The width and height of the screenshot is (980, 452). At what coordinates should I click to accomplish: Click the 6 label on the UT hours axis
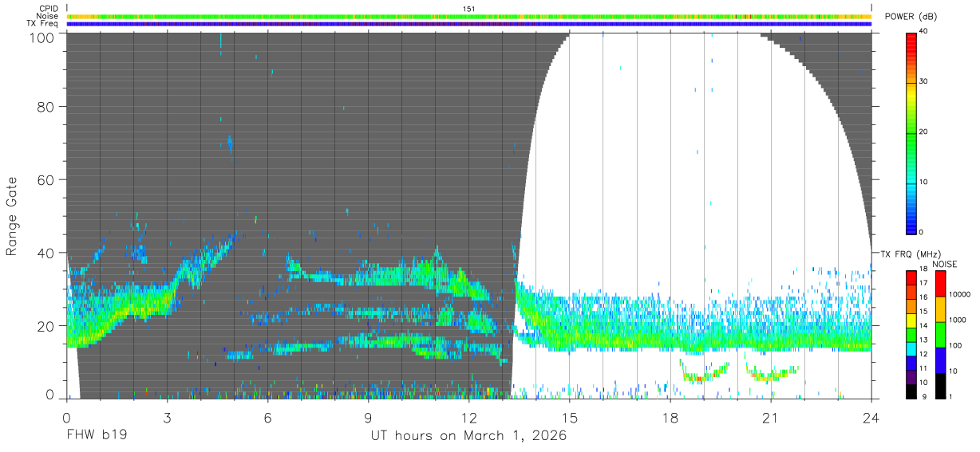(x=268, y=417)
